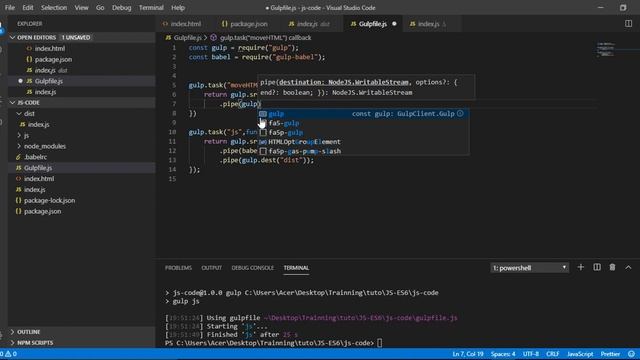
Task: Switch to the index.html editor tab
Action: click(182, 24)
